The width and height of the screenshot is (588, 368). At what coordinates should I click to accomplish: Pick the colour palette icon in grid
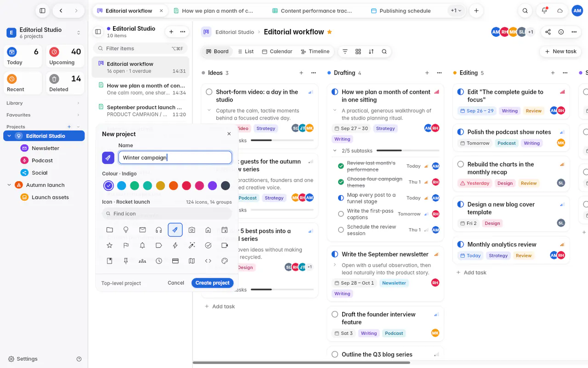click(x=225, y=261)
